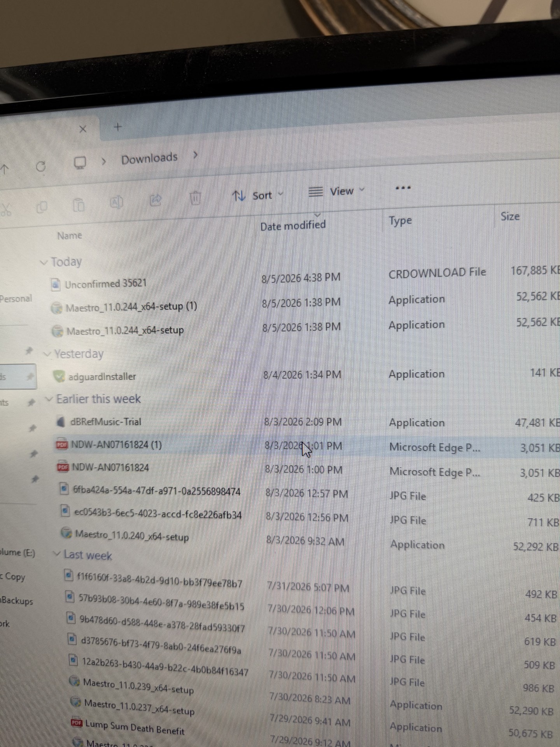Collapse the Earlier this week group
This screenshot has width=560, height=747.
49,399
